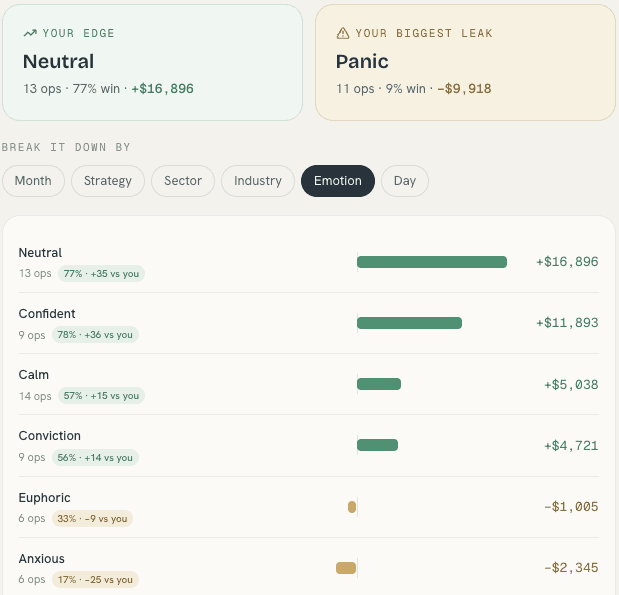Click '14 ops' under Calm
This screenshot has height=595, width=619.
(35, 396)
